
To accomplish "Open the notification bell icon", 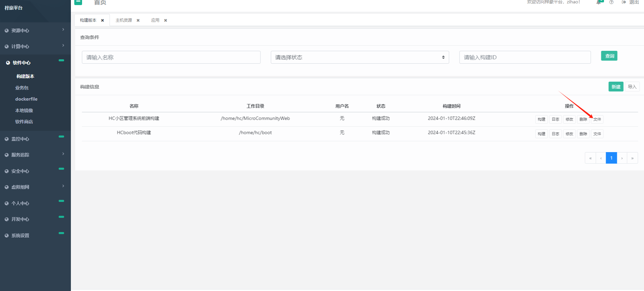I will coord(599,2).
